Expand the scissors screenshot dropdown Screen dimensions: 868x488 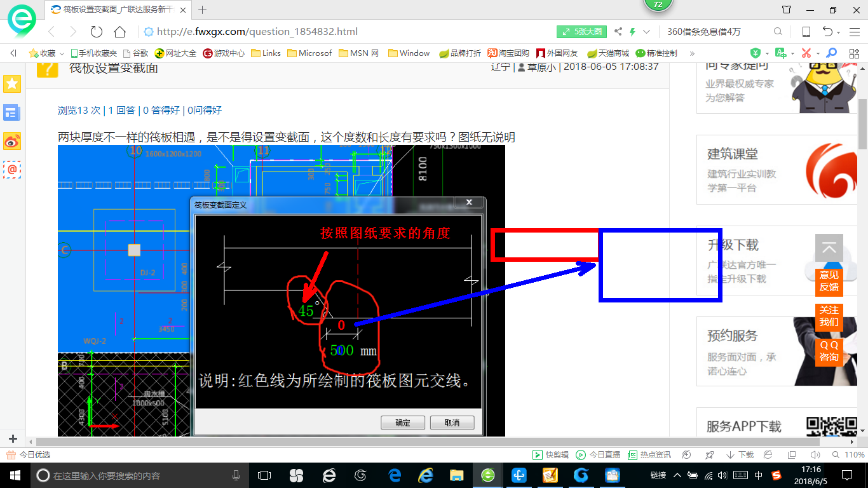[818, 54]
